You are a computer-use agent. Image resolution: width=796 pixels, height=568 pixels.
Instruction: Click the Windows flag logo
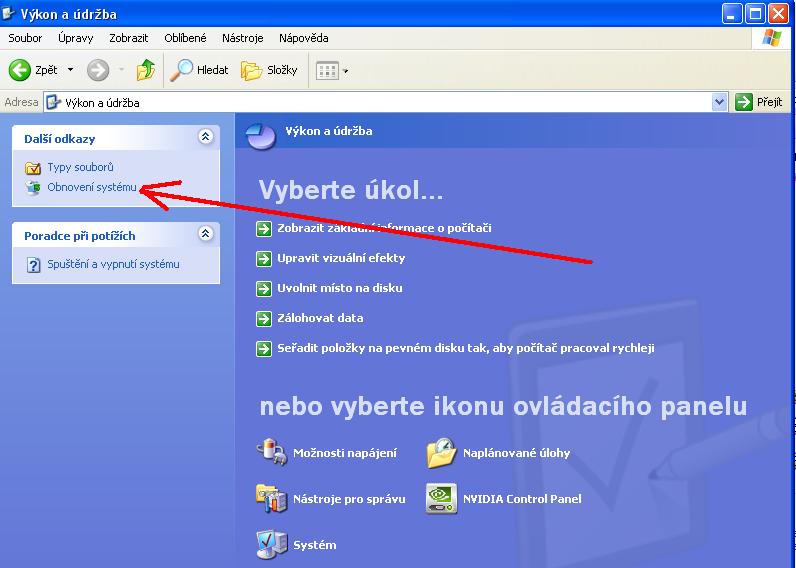771,38
